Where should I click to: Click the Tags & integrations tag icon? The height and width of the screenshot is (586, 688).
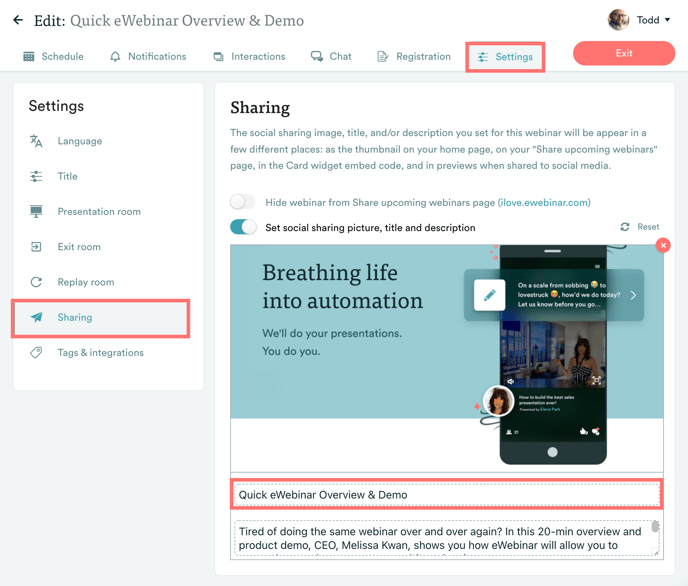coord(36,353)
